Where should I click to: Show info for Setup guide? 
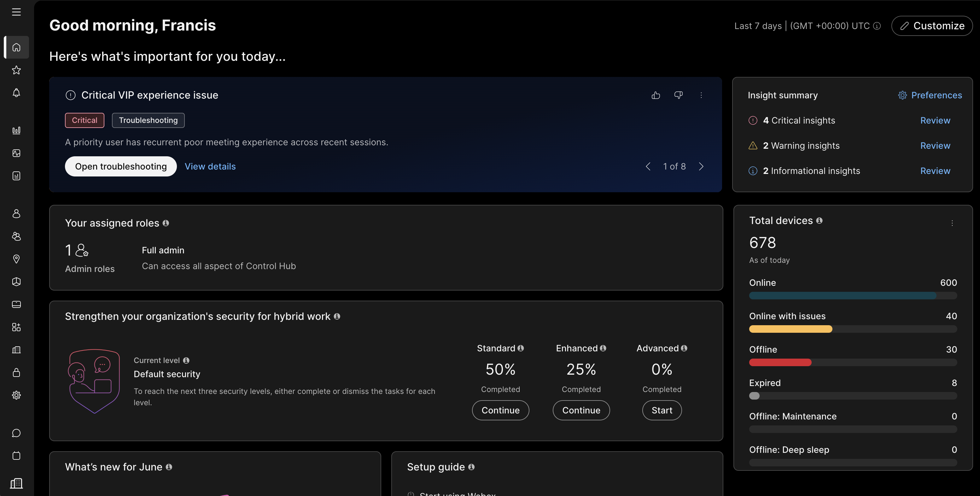point(471,467)
